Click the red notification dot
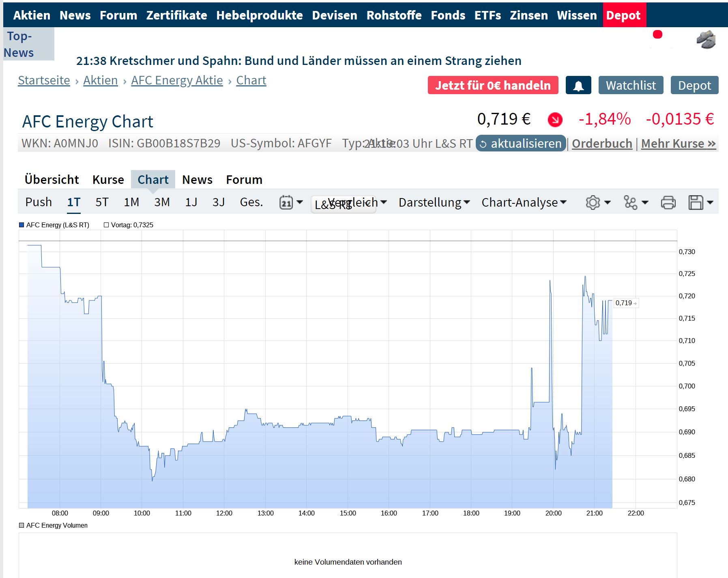Image resolution: width=728 pixels, height=578 pixels. [657, 35]
